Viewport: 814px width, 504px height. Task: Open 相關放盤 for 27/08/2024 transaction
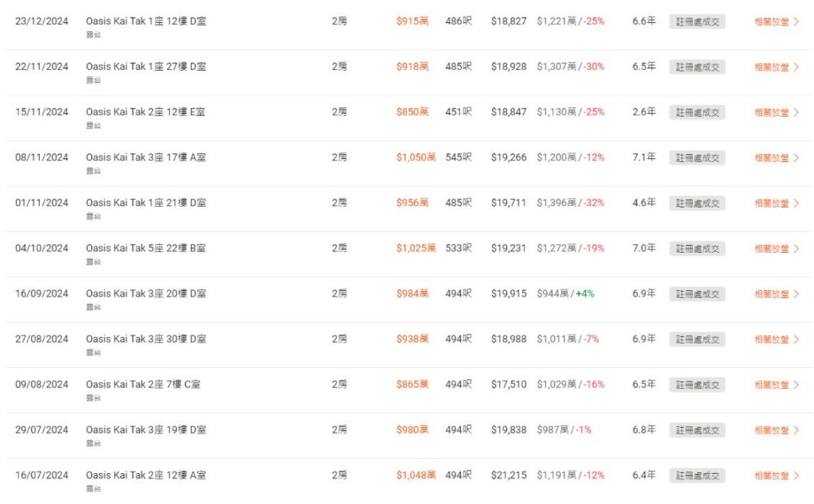coord(772,339)
